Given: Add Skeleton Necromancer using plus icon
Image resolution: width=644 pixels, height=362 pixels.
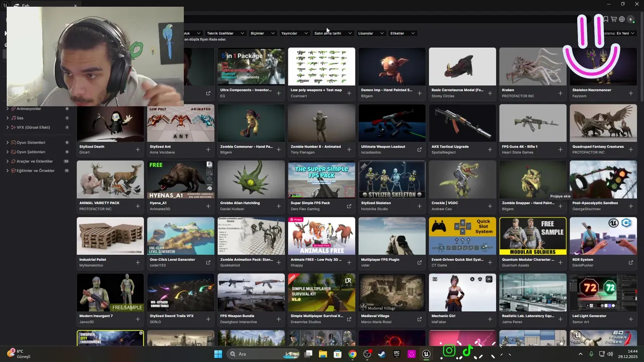Looking at the screenshot, I should tap(631, 93).
